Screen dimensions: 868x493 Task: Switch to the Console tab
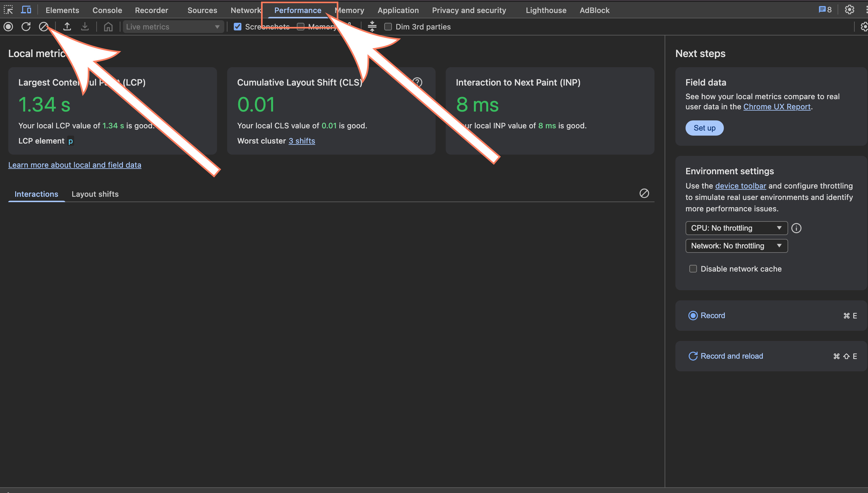tap(107, 10)
